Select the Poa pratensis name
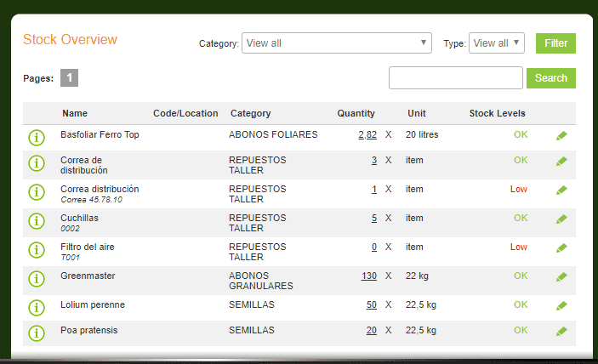The image size is (598, 364). (88, 331)
